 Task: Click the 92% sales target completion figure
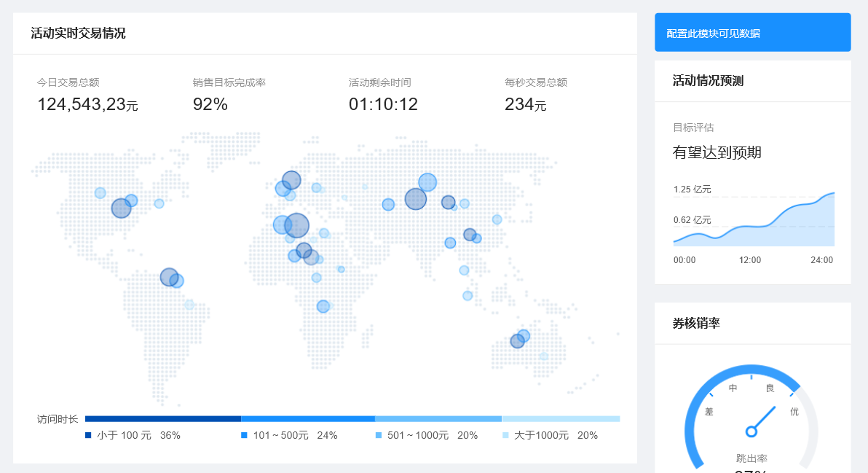click(210, 104)
